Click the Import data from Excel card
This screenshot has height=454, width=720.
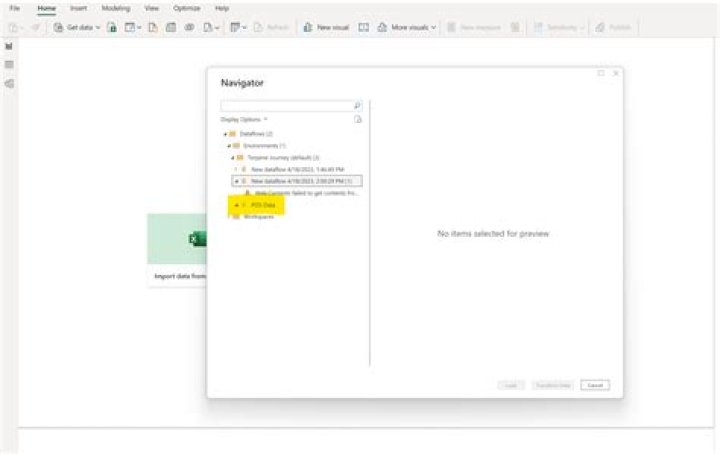click(x=177, y=250)
